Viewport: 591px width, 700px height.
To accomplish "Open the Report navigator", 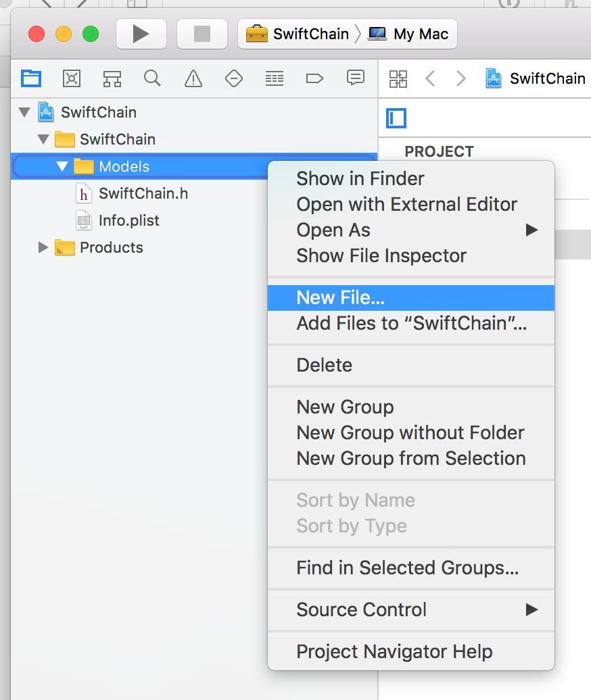I will click(x=356, y=78).
